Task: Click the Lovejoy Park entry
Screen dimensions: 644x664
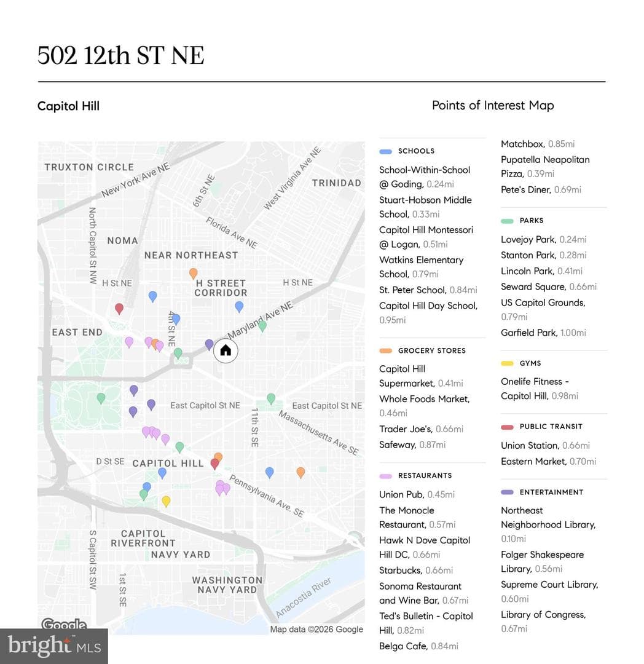Action: (544, 240)
